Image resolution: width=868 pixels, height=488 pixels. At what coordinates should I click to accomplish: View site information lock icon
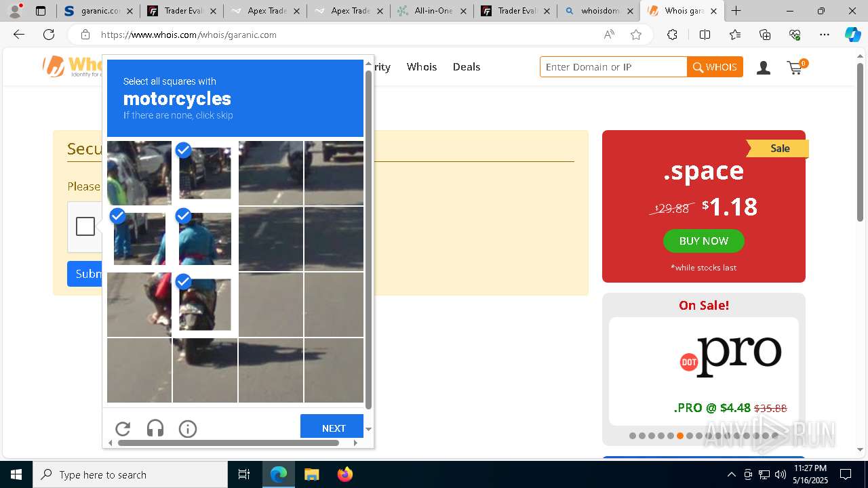85,35
